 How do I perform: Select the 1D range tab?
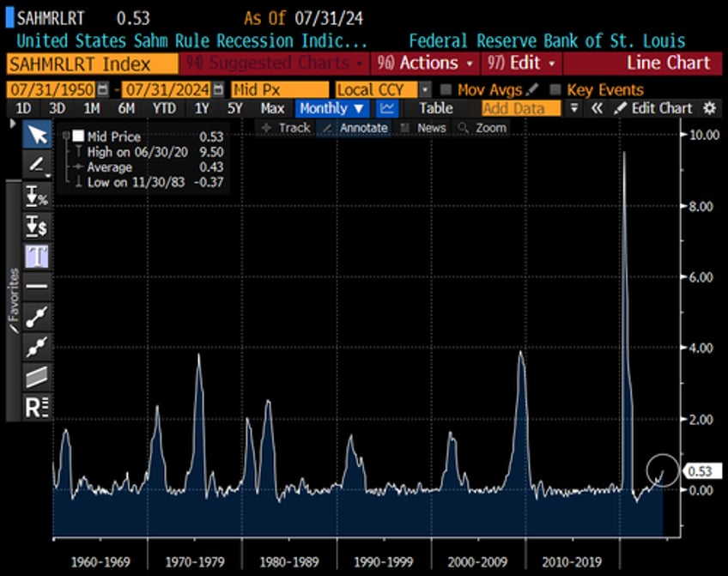tap(23, 109)
